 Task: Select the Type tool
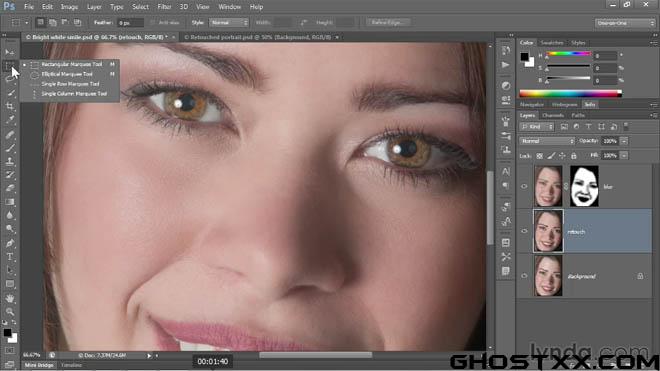[x=10, y=256]
